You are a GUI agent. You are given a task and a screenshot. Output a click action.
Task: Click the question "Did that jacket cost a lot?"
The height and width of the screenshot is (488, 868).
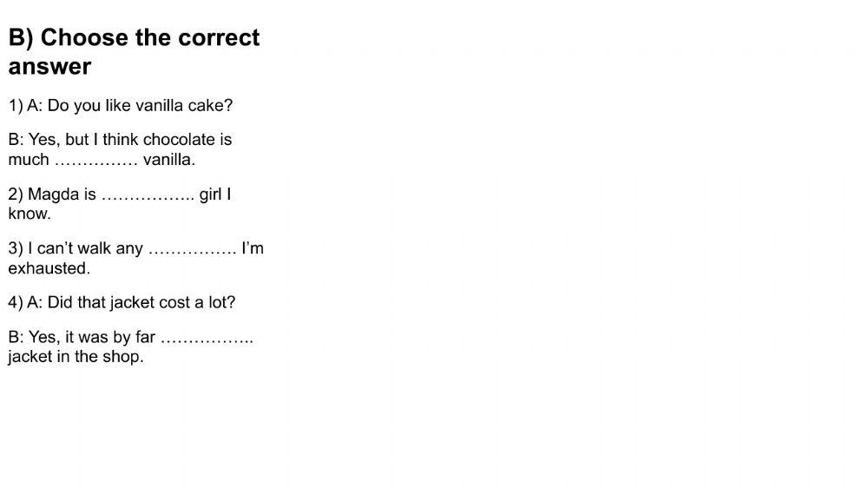(141, 303)
